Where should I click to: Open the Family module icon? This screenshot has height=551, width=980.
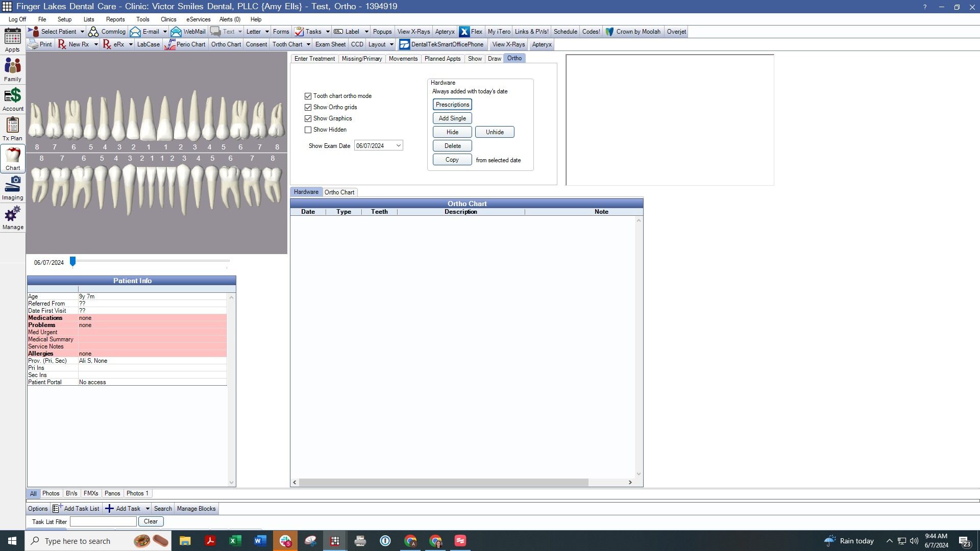pos(12,69)
